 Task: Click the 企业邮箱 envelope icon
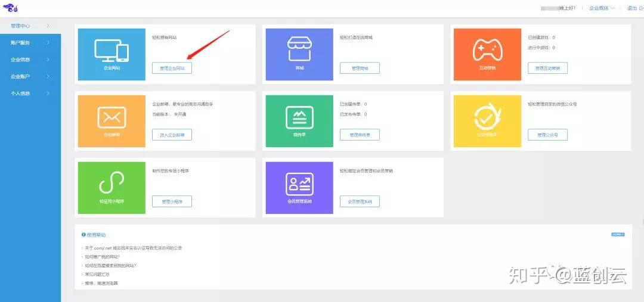click(112, 117)
